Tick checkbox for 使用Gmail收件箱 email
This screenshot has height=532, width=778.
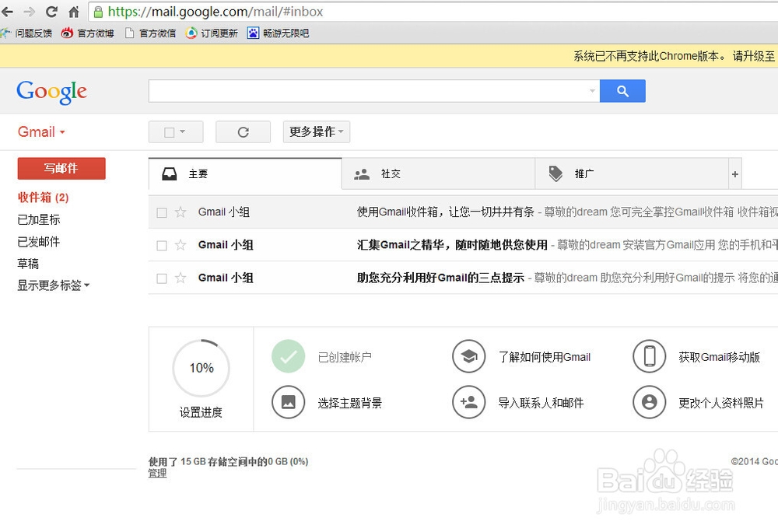point(162,212)
